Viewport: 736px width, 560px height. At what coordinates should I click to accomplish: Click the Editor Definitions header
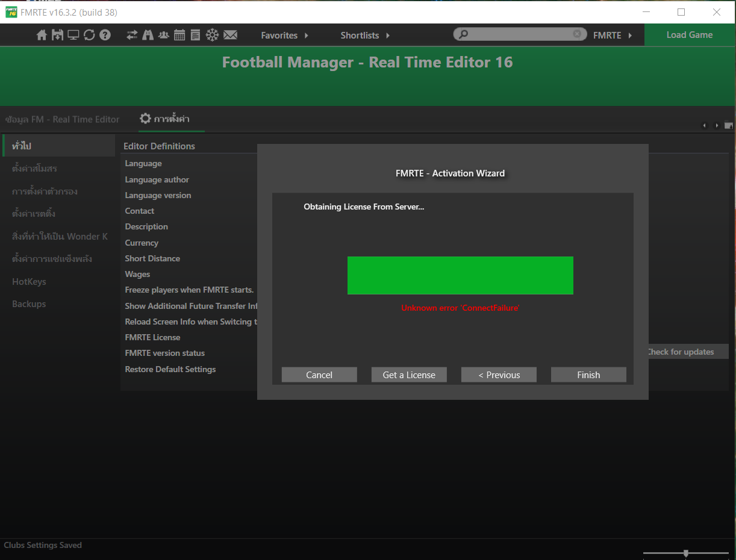[159, 146]
